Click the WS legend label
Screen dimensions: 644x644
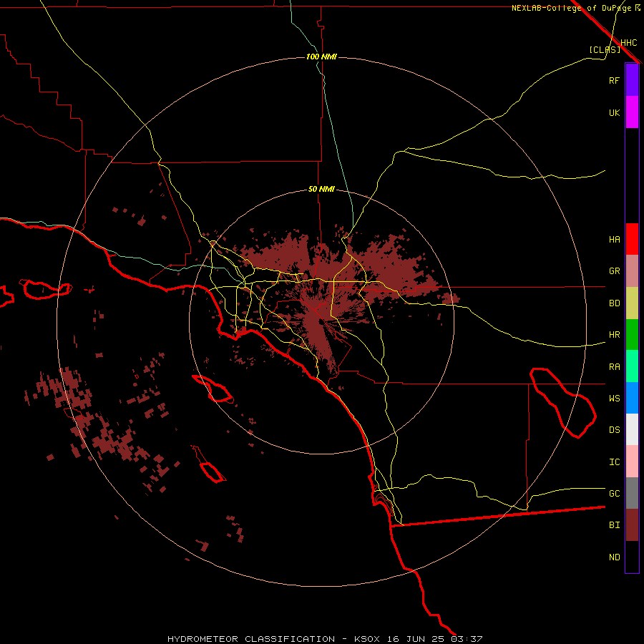(x=614, y=399)
